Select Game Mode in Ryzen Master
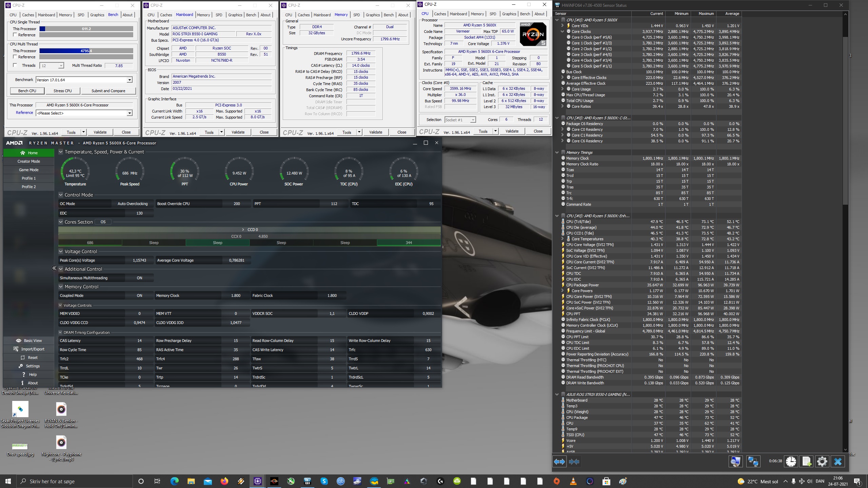The width and height of the screenshot is (868, 488). (x=29, y=170)
